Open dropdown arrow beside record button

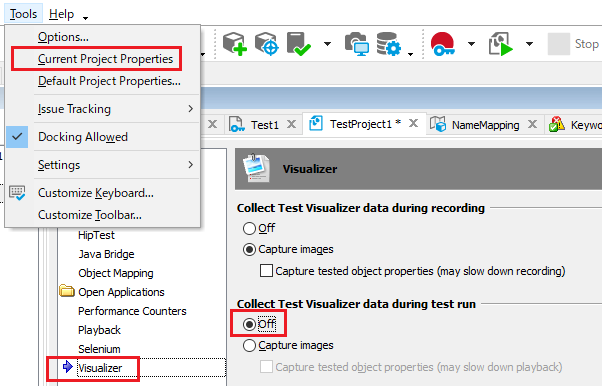pyautogui.click(x=471, y=44)
